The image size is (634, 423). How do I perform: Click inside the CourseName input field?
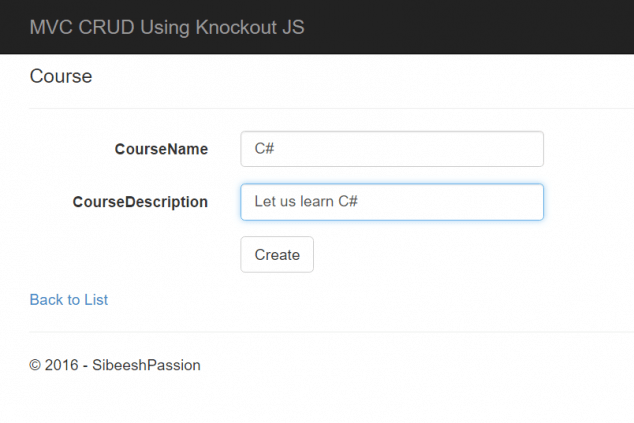[x=391, y=149]
